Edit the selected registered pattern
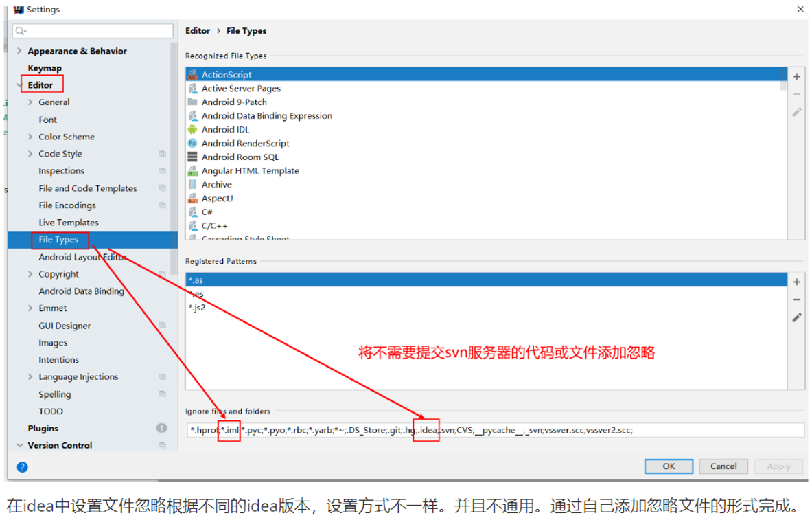Screen dimensions: 812x520 click(x=796, y=317)
